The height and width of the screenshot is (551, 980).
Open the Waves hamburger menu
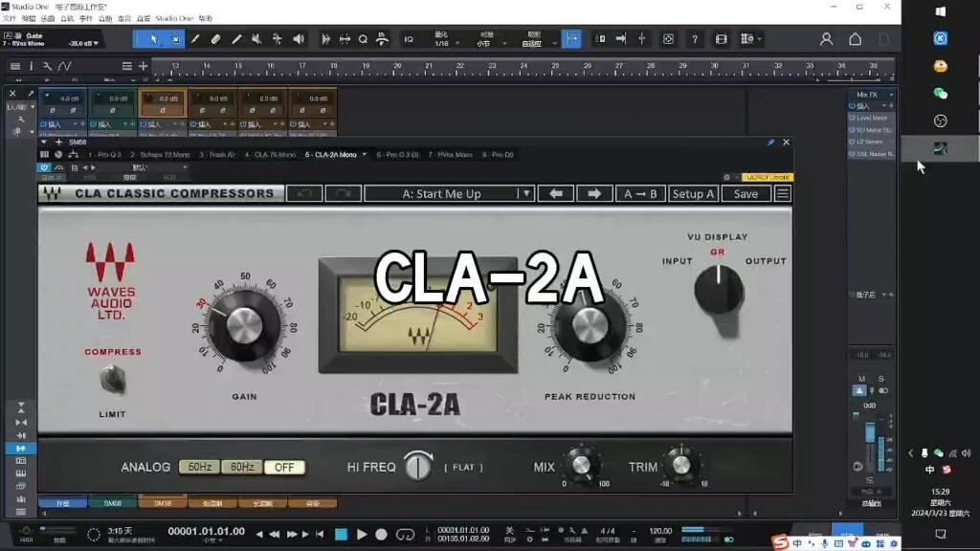783,193
